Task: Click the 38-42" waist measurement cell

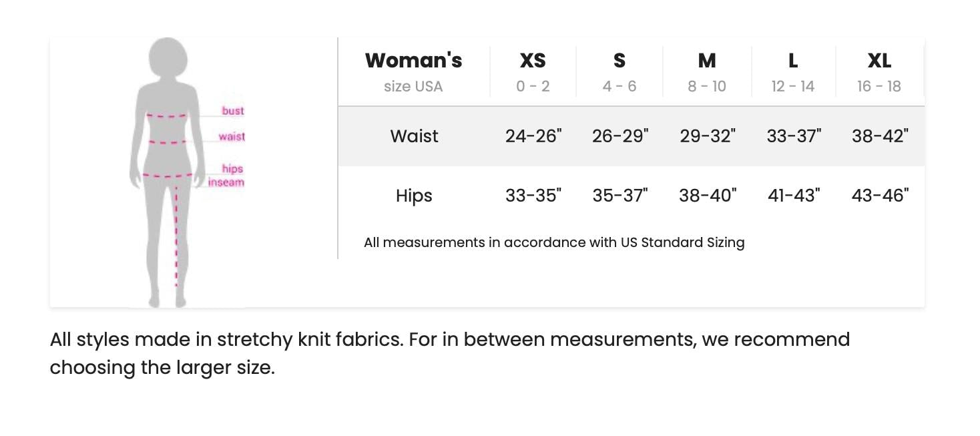Action: click(880, 136)
